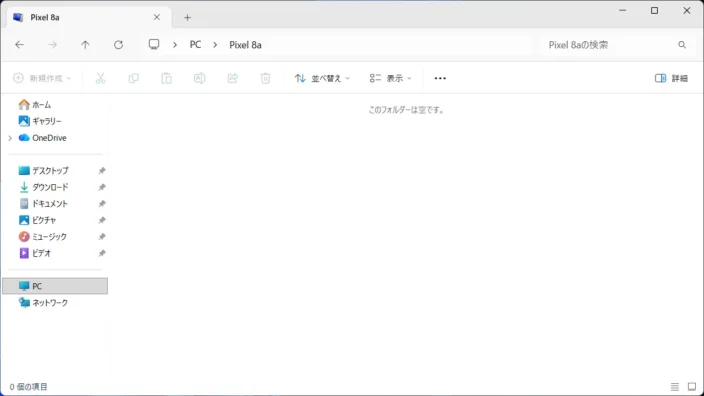Click the Copy icon in toolbar

tap(133, 78)
